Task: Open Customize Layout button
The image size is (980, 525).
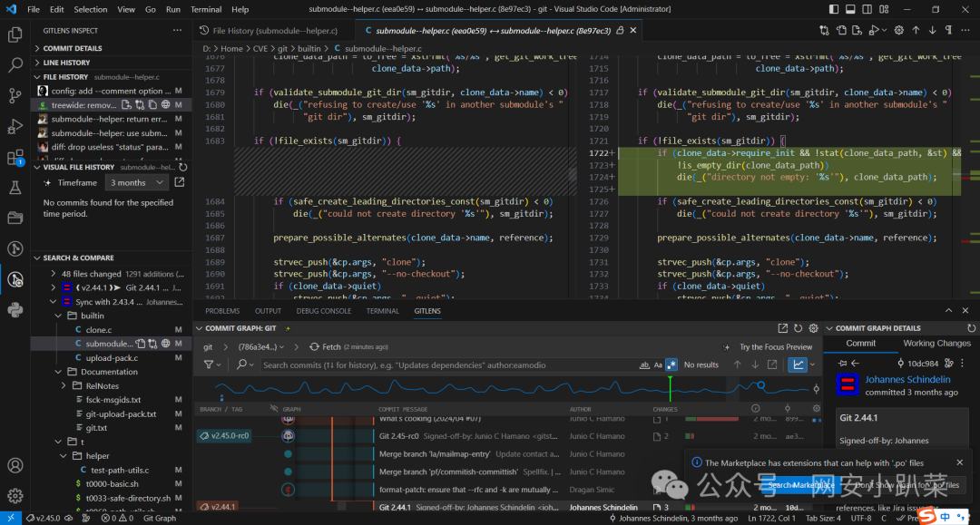Action: 884,9
